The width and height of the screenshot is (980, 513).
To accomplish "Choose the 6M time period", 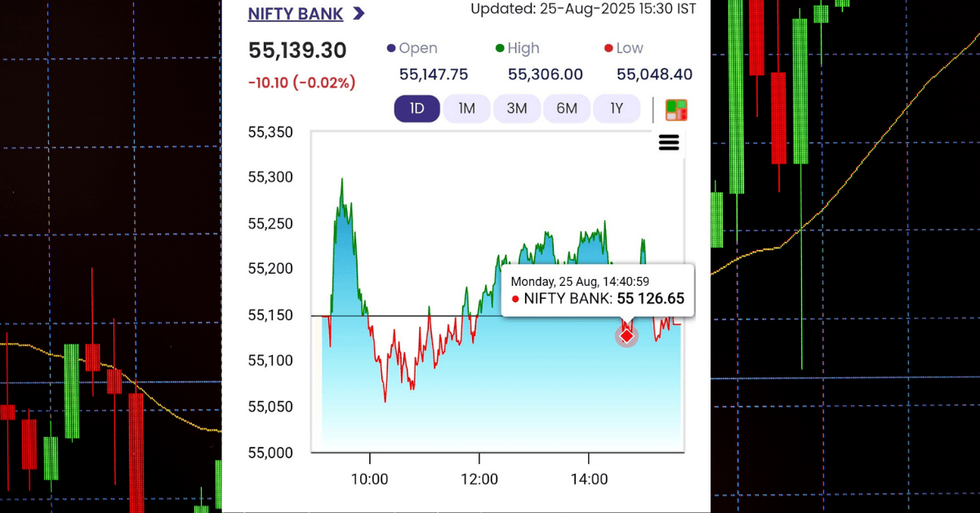I will (x=567, y=109).
